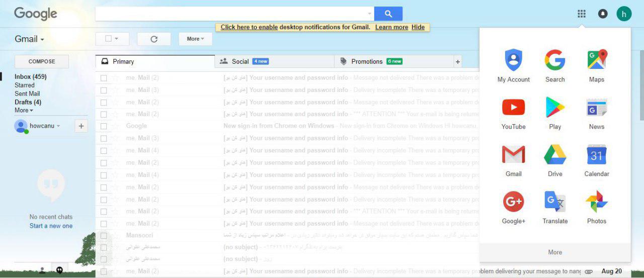Click the Google logo

pos(35,14)
